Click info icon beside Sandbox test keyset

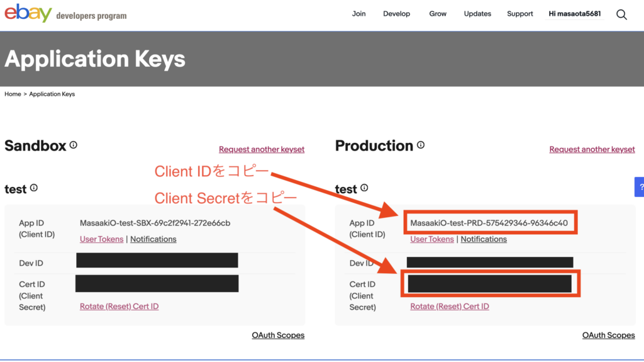[x=34, y=188]
